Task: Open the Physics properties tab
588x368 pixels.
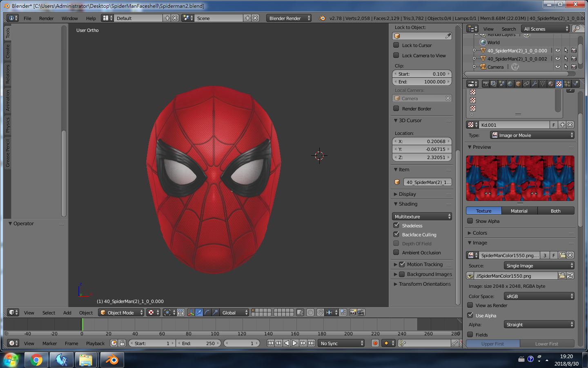Action: (x=575, y=84)
